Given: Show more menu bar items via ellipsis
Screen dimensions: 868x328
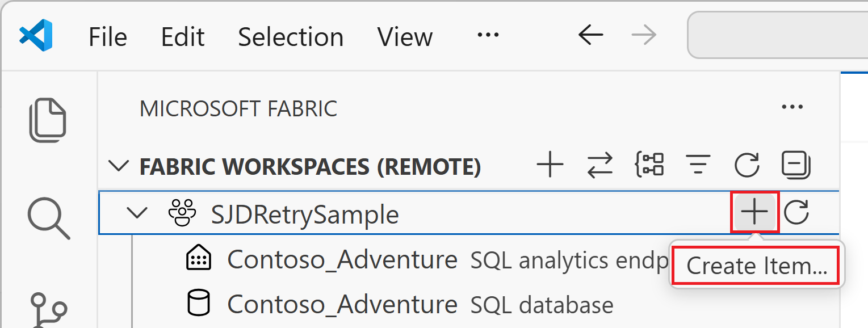Looking at the screenshot, I should point(488,36).
